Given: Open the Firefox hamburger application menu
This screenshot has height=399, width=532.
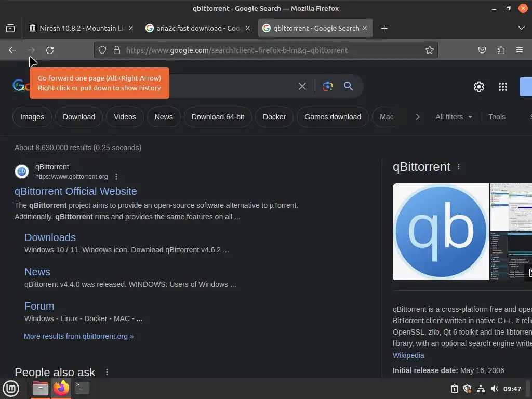Looking at the screenshot, I should (x=520, y=50).
